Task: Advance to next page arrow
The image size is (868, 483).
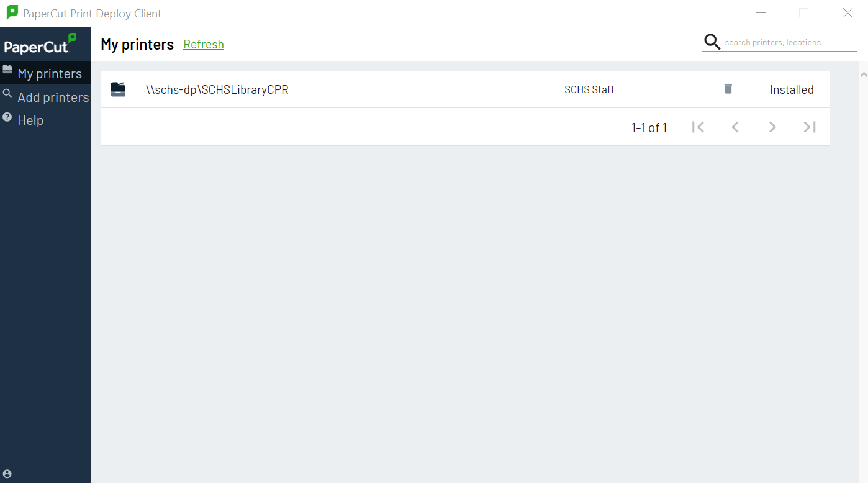Action: click(772, 127)
